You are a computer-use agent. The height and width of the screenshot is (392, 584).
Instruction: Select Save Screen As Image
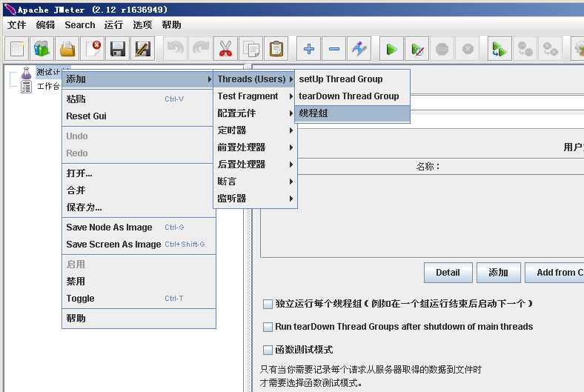point(139,245)
